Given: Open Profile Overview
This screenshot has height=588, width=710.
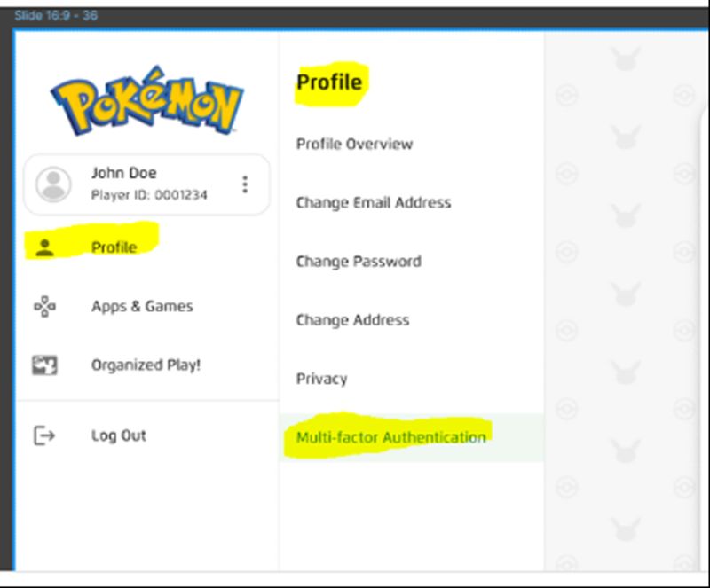Looking at the screenshot, I should pyautogui.click(x=354, y=144).
